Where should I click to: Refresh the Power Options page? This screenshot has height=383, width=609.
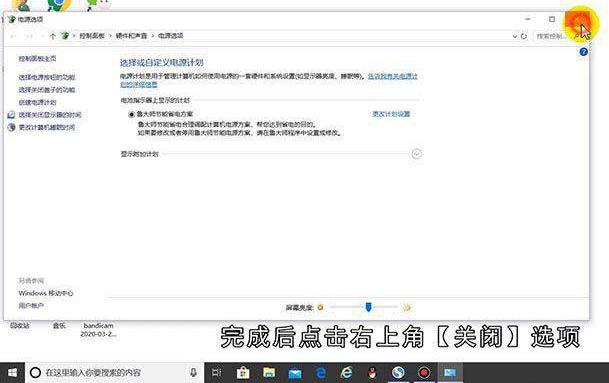tap(524, 36)
